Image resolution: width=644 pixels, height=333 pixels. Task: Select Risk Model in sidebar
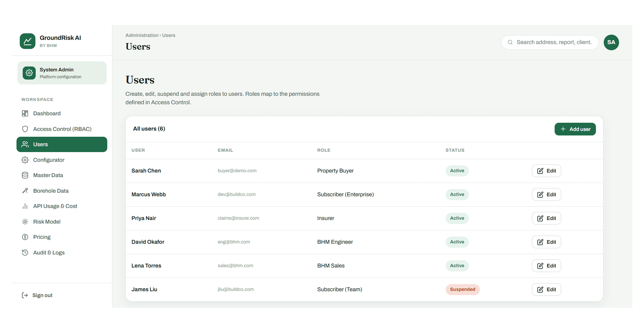click(x=62, y=222)
